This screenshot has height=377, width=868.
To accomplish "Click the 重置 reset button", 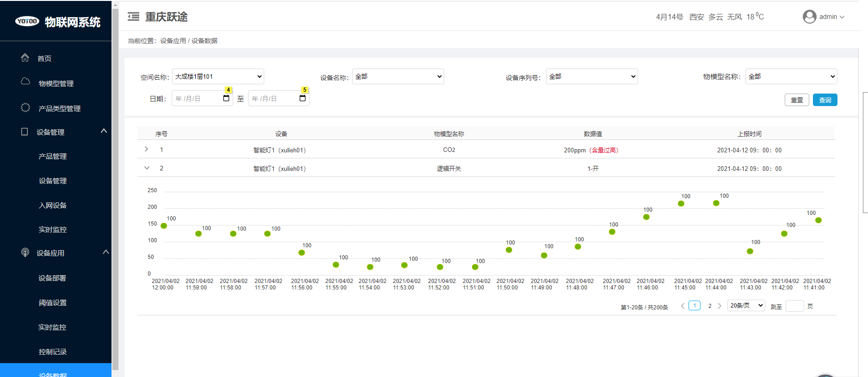I will (797, 100).
